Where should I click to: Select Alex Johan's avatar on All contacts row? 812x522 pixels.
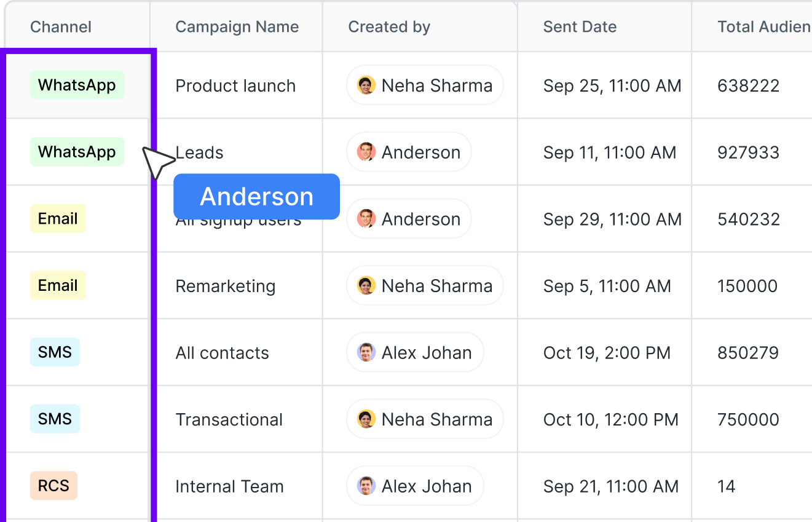coord(366,352)
